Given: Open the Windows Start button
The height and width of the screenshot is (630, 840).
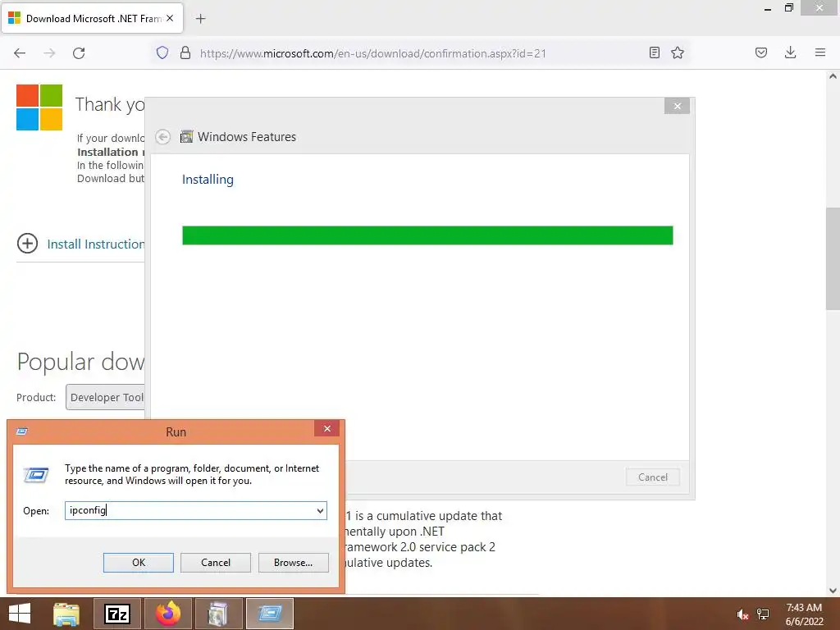Looking at the screenshot, I should [20, 614].
